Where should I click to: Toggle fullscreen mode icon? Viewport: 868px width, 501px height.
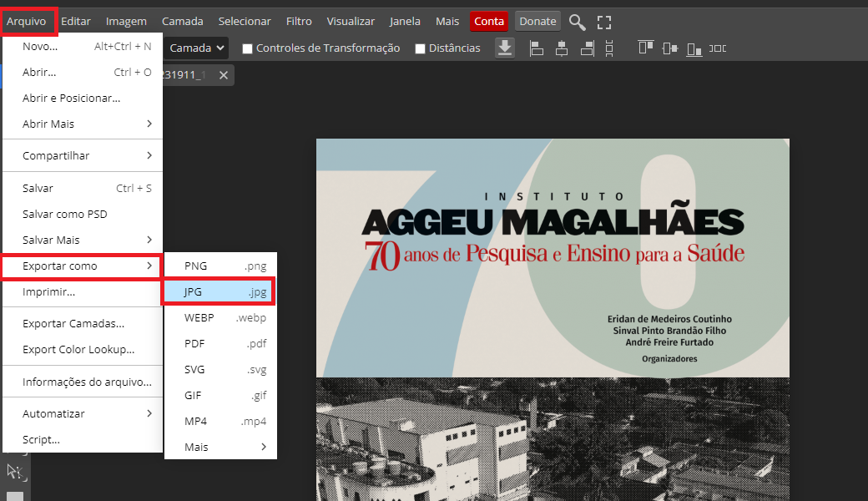[604, 23]
